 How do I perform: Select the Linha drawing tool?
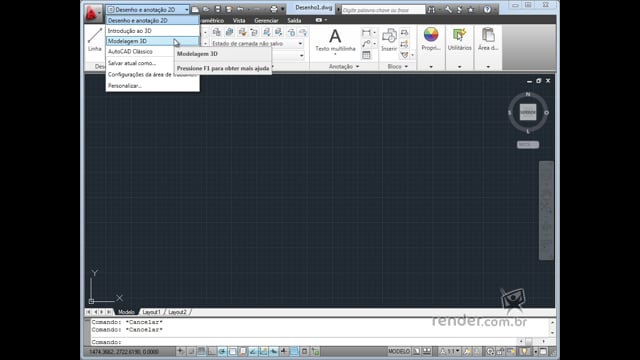pyautogui.click(x=95, y=39)
